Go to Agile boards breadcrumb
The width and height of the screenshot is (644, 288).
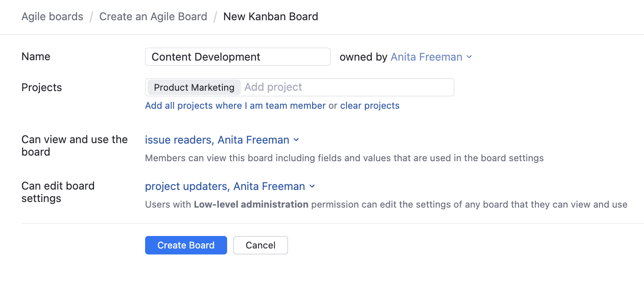[x=52, y=17]
